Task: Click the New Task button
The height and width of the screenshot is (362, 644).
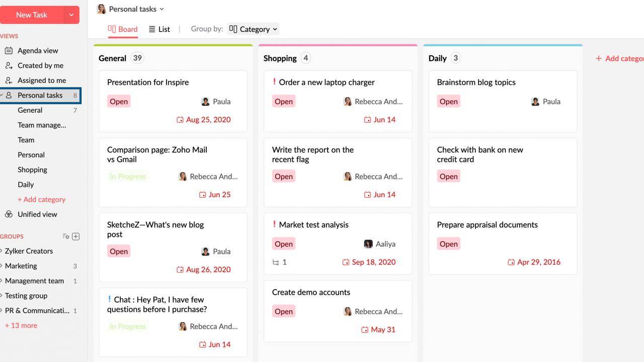Action: pos(32,15)
